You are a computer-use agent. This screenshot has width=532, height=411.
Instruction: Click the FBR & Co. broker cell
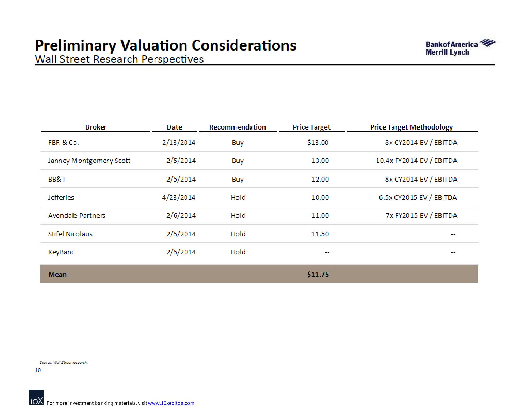(64, 143)
